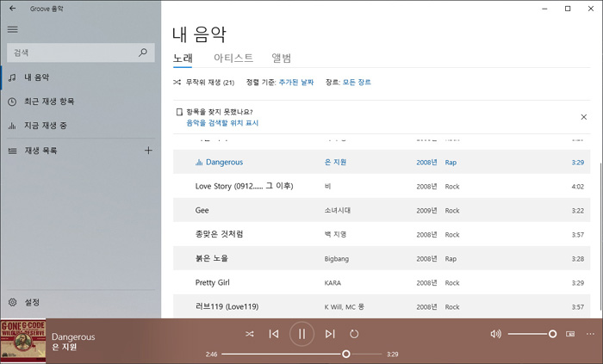Focus the 검색 search box
The height and width of the screenshot is (364, 603).
[81, 52]
